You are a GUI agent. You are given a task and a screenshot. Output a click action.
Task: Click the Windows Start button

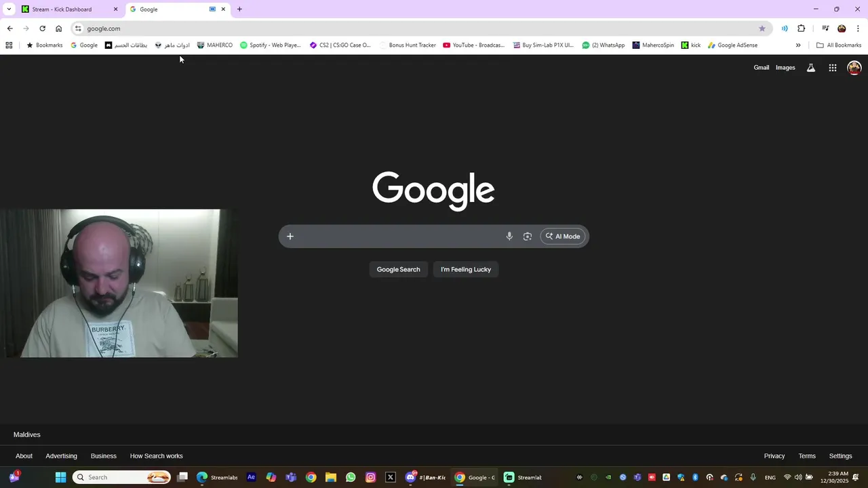click(x=60, y=477)
